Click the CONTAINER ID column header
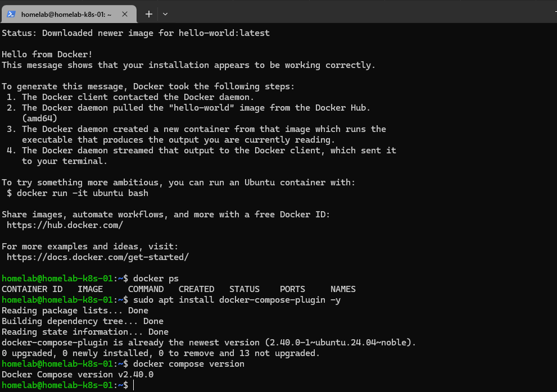 [x=32, y=289]
